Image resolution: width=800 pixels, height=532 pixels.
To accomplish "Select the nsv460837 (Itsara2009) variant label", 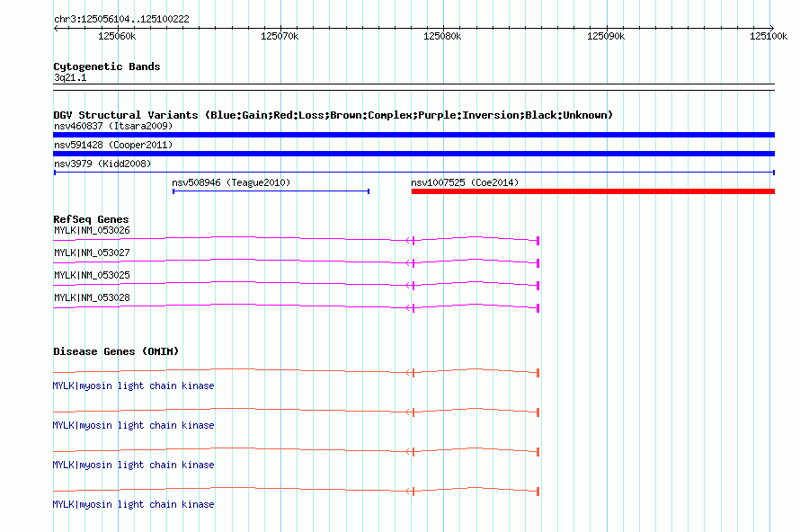I will (x=113, y=126).
